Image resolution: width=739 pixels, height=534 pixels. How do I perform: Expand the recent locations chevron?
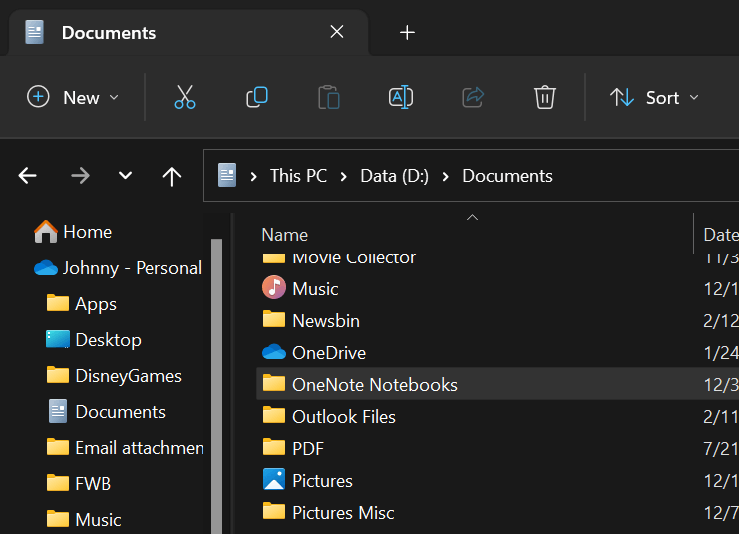click(x=125, y=176)
